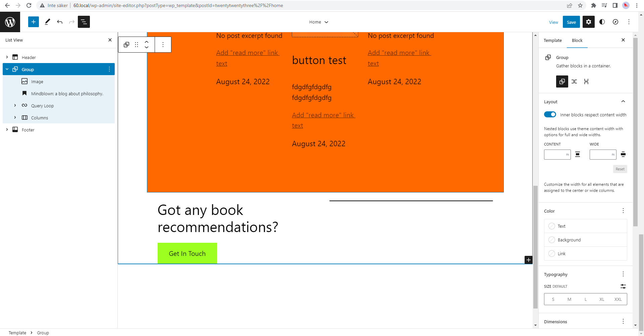Open Color panel options menu
The width and height of the screenshot is (644, 336).
(623, 211)
